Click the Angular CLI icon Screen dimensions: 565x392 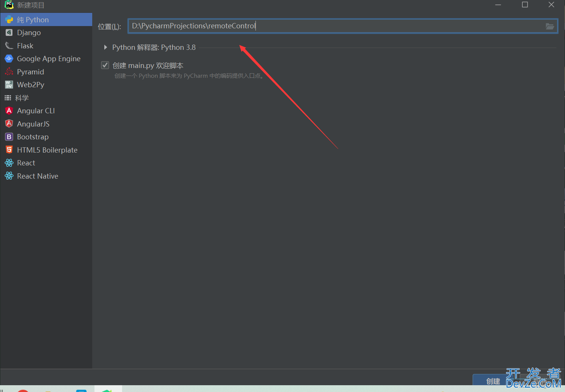[x=9, y=111]
